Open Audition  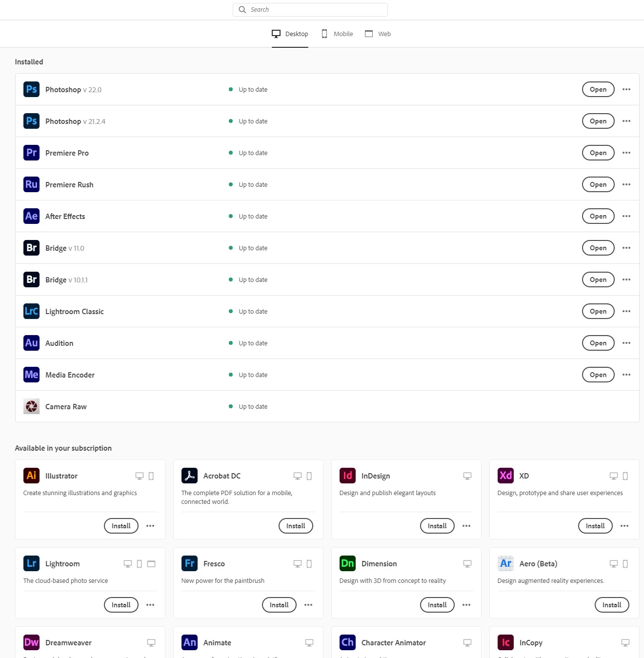[598, 343]
